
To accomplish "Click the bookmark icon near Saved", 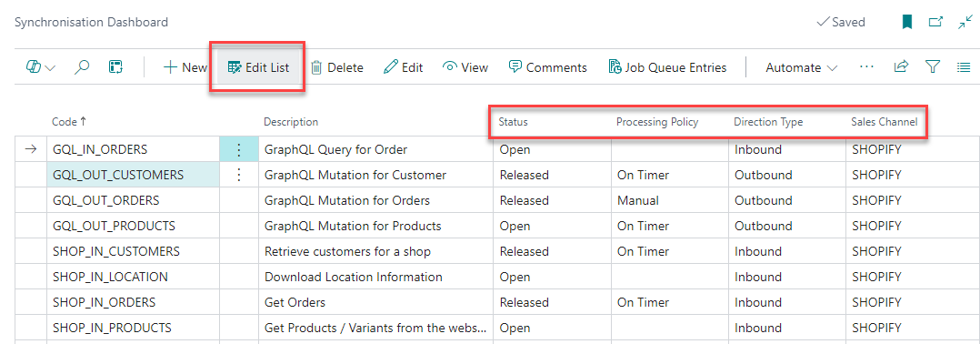I will point(907,22).
